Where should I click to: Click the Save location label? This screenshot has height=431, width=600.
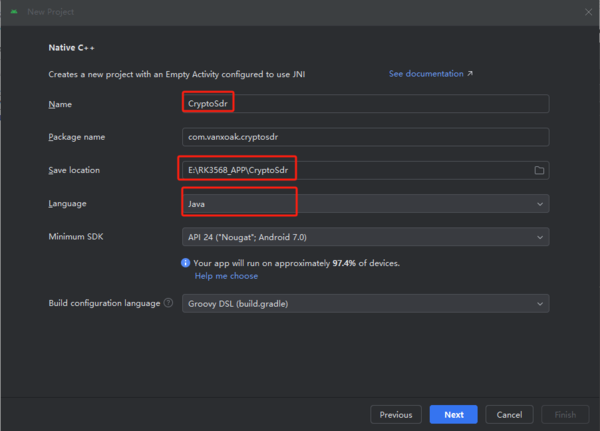click(x=74, y=170)
